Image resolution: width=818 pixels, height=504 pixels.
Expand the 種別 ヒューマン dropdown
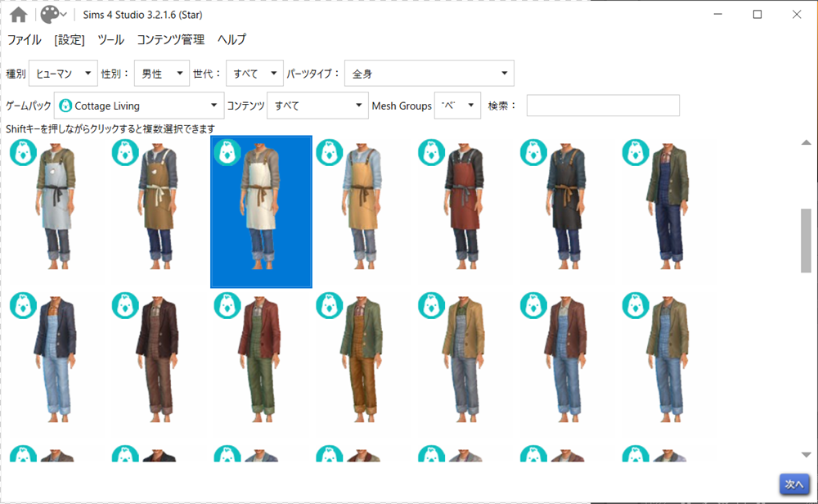[x=63, y=74]
